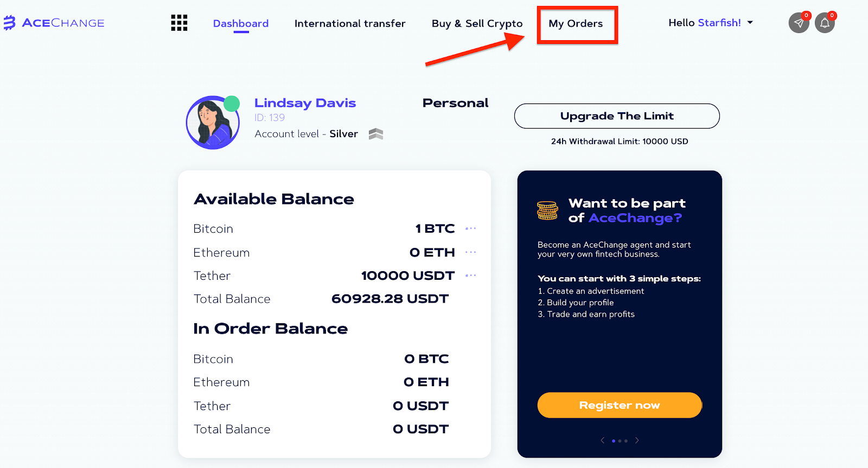
Task: Click Upgrade The Limit button
Action: click(617, 116)
